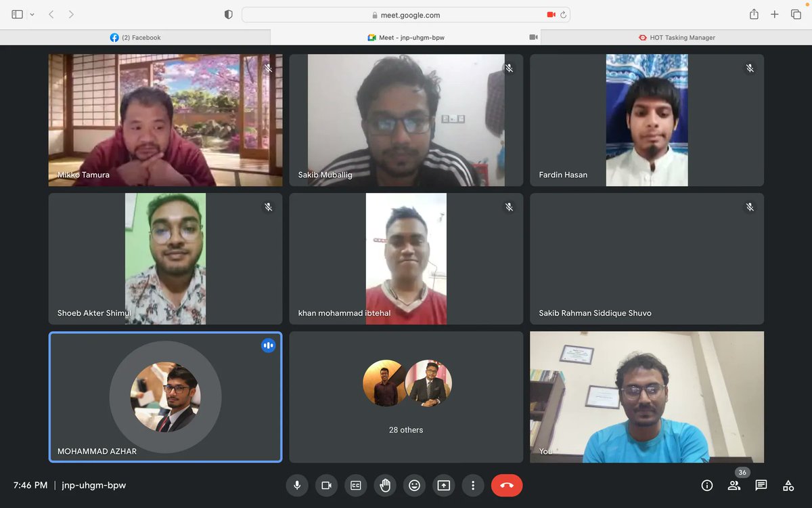Click muted mic icon on Sakib Rahman Siddique Shuvo tile
The height and width of the screenshot is (508, 812).
click(750, 207)
